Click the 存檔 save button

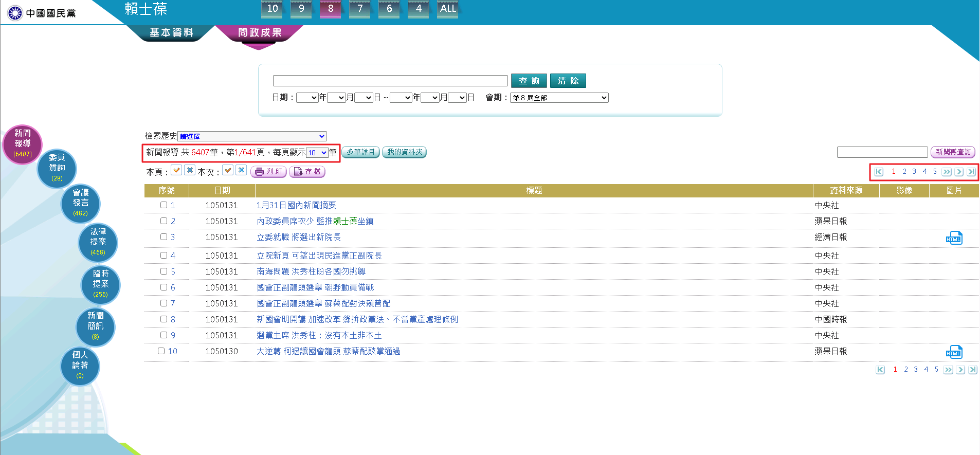tap(307, 172)
